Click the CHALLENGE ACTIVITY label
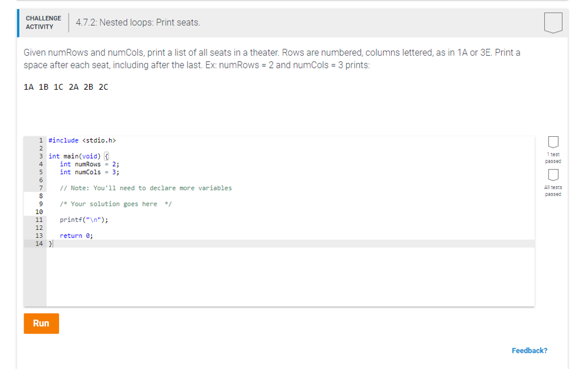 click(43, 22)
